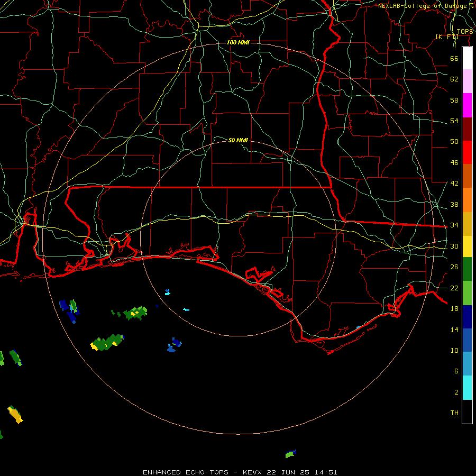Click legend value "50"
This screenshot has height=476, width=476.
[454, 141]
